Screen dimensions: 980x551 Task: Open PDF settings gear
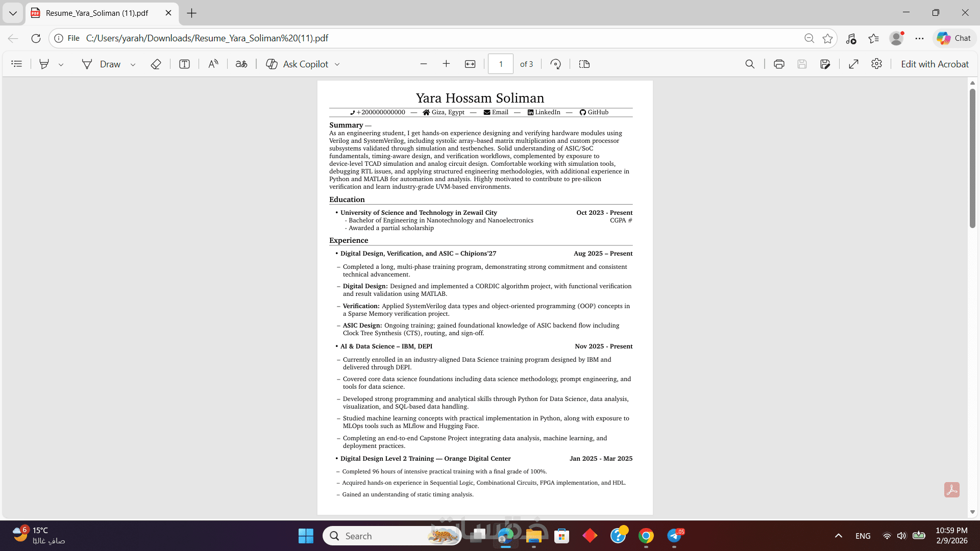click(x=876, y=64)
